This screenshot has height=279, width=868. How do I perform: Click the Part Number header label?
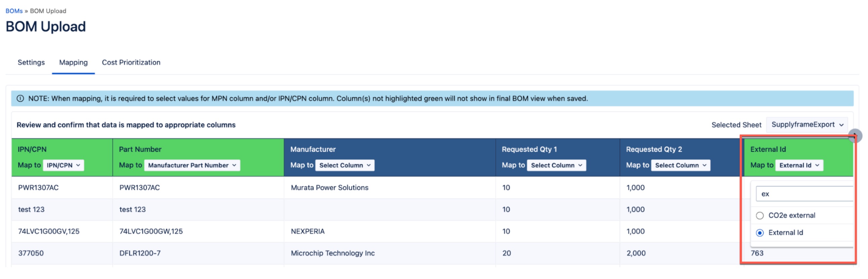pos(140,150)
